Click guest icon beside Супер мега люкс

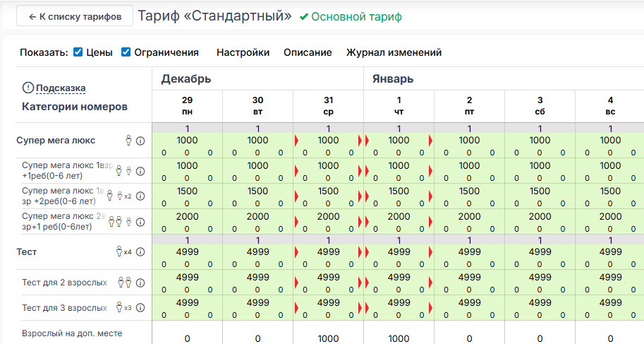pos(128,141)
